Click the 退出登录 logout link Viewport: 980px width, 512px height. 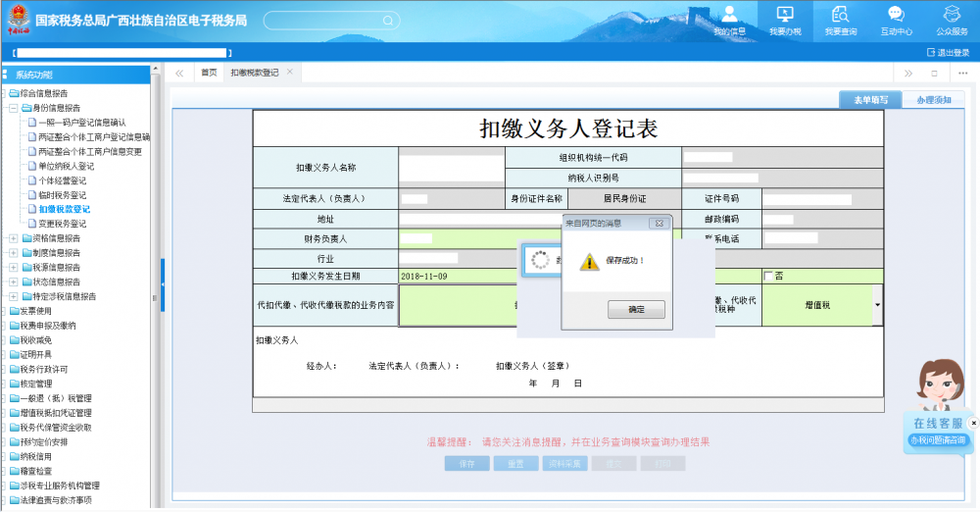948,52
